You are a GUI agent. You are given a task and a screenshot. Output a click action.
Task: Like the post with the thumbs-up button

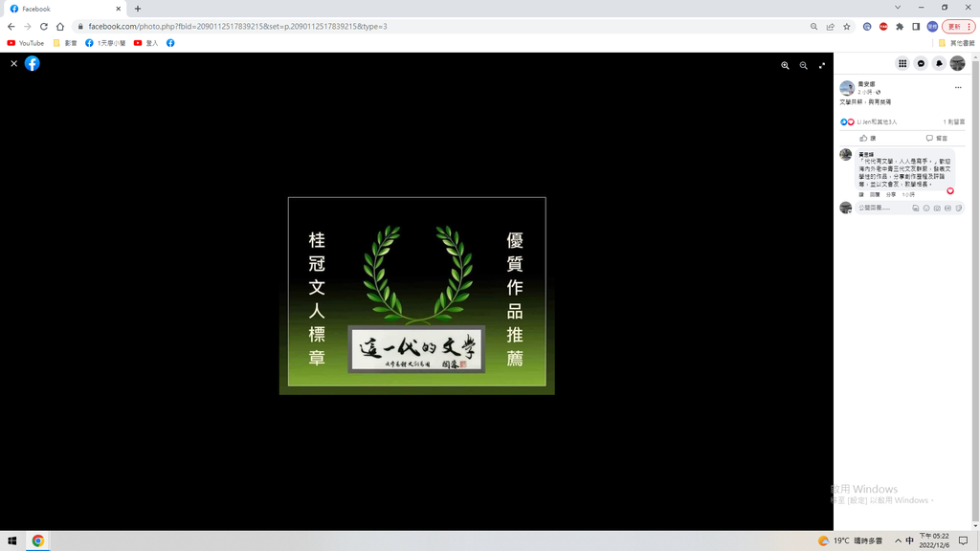coord(867,139)
